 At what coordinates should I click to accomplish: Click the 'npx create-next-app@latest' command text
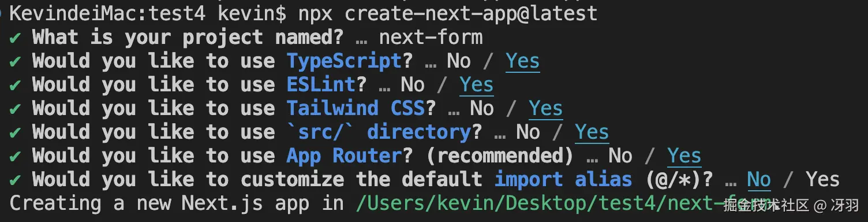pyautogui.click(x=448, y=13)
